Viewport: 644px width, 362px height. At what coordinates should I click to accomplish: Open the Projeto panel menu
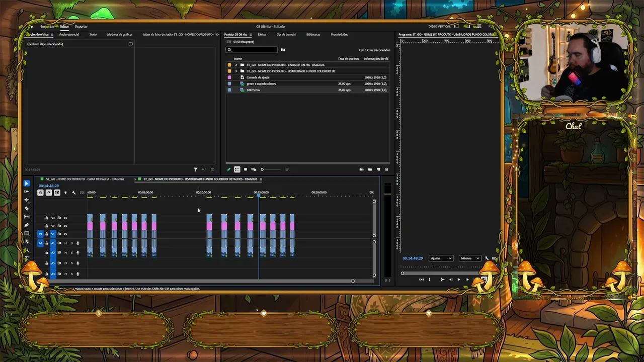click(250, 35)
